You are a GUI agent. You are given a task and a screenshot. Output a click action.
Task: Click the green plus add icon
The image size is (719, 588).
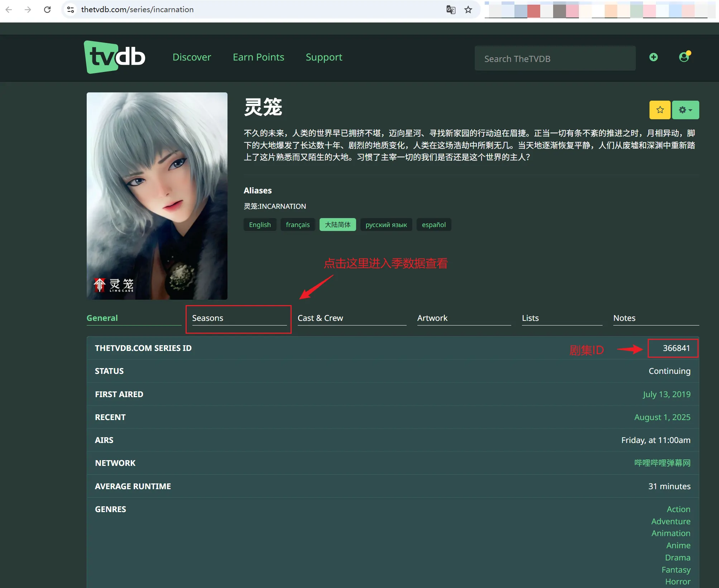point(653,57)
